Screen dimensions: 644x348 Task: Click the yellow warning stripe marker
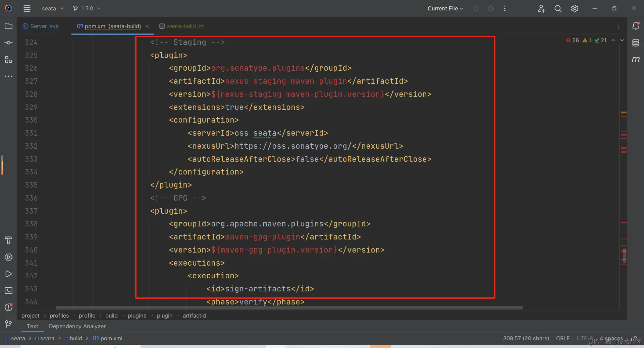pos(624,112)
